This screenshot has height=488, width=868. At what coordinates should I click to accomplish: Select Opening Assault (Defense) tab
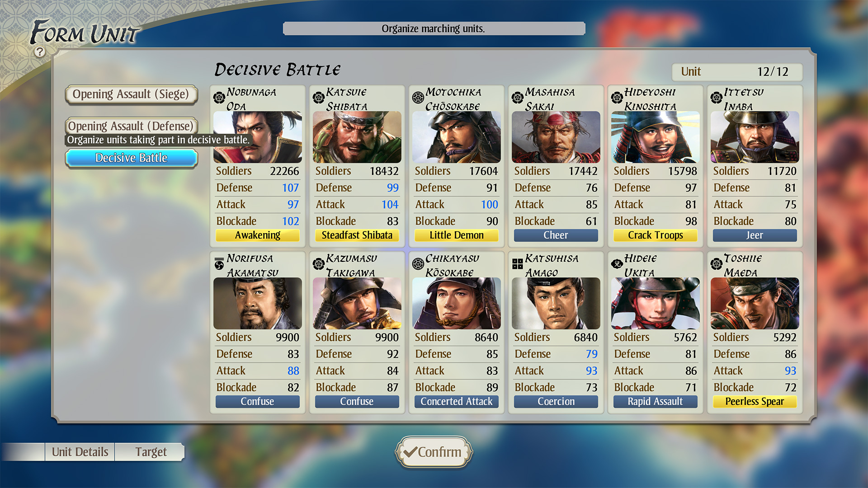[x=131, y=126]
